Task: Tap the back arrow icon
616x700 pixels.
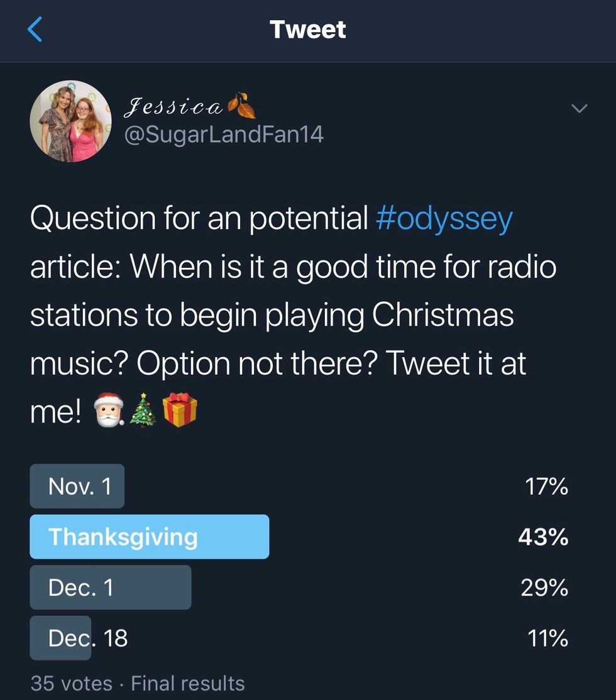Action: (x=35, y=30)
